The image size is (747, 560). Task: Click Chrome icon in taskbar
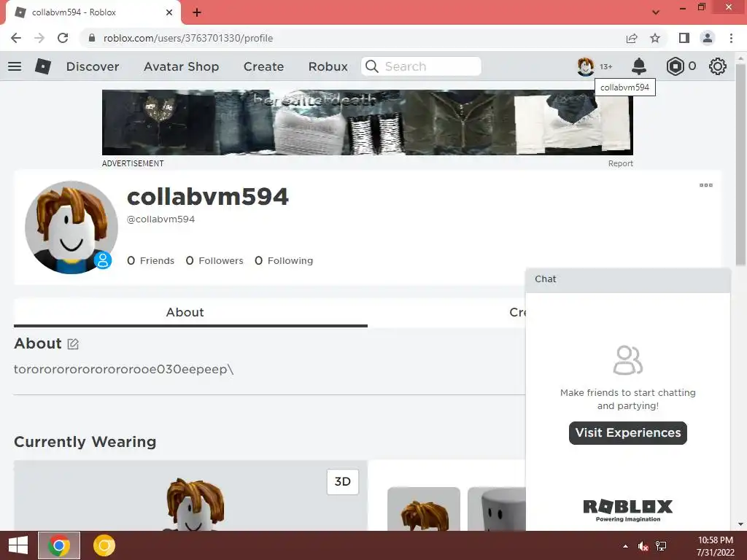coord(59,545)
